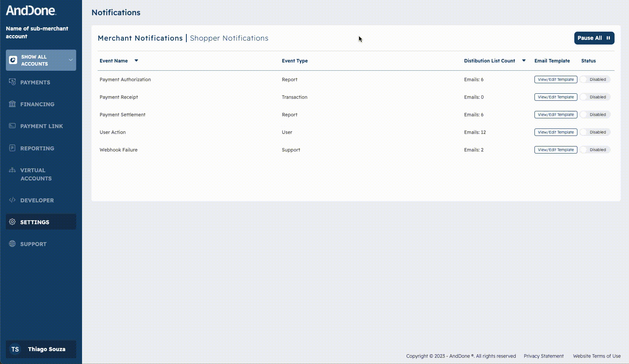Open View/Edit Template for User Action
The image size is (629, 364).
point(556,132)
